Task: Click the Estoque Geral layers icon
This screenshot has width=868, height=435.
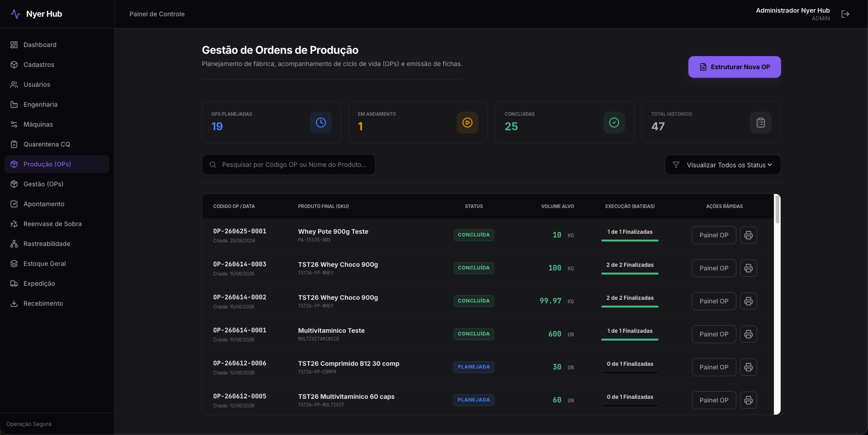Action: tap(14, 264)
